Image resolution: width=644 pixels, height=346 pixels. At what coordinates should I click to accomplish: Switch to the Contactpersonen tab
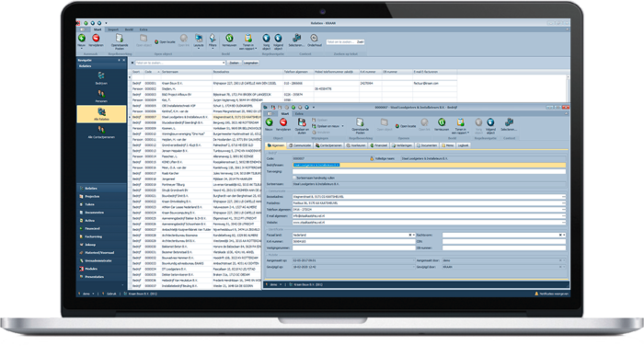328,145
